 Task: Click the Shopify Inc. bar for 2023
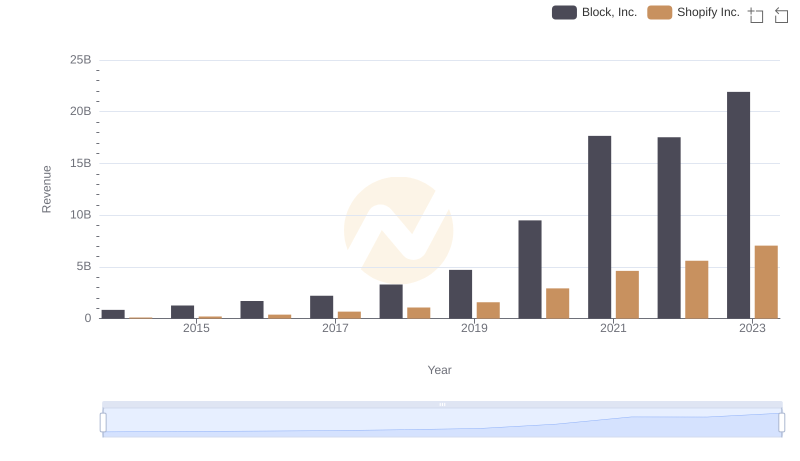coord(766,283)
